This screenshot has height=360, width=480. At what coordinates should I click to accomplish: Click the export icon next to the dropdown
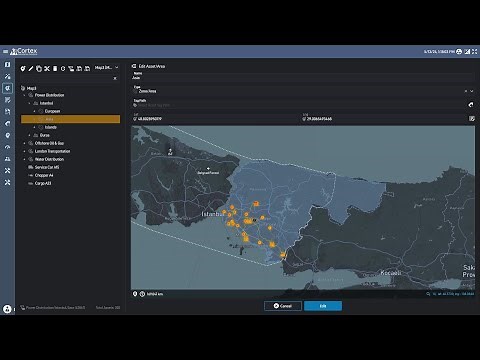click(87, 68)
